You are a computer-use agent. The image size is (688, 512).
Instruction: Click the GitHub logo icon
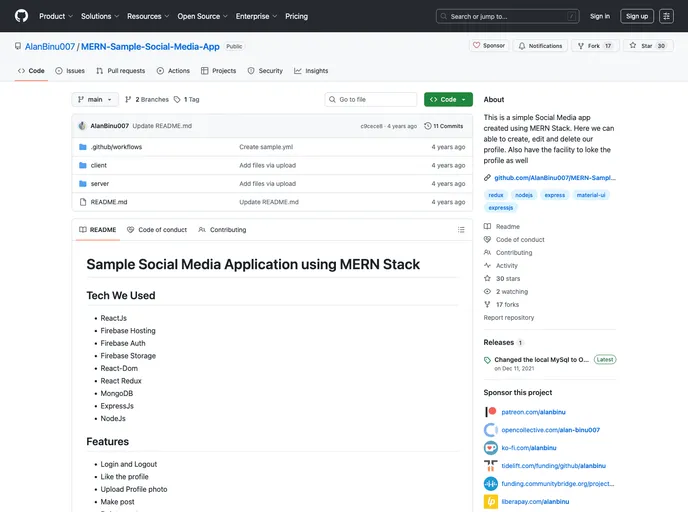click(x=21, y=16)
